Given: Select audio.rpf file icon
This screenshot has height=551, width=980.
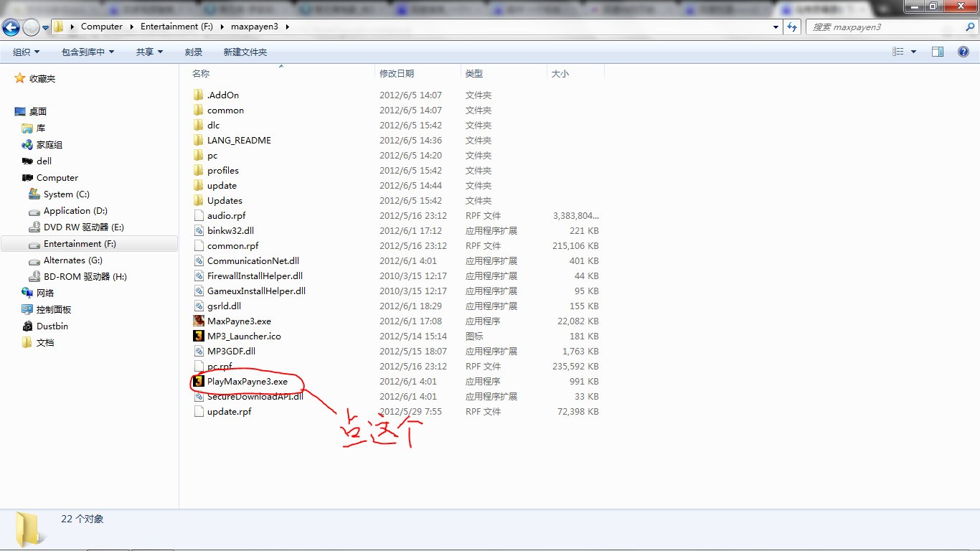Looking at the screenshot, I should point(199,215).
